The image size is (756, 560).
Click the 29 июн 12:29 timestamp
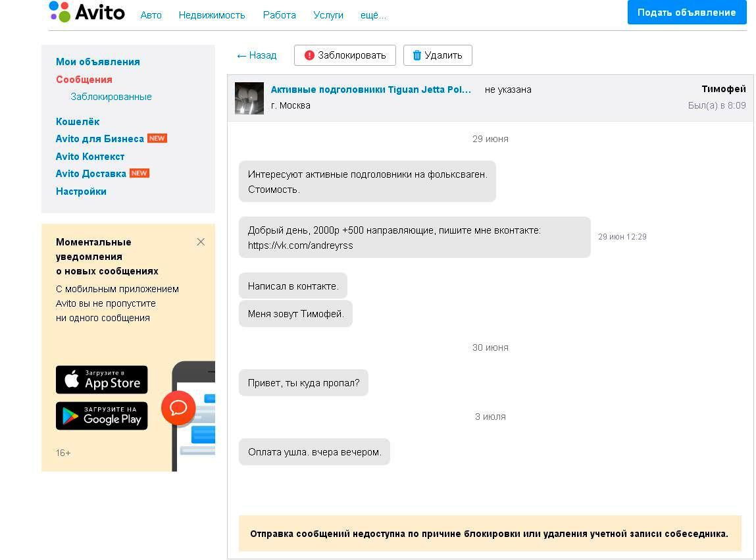point(622,237)
